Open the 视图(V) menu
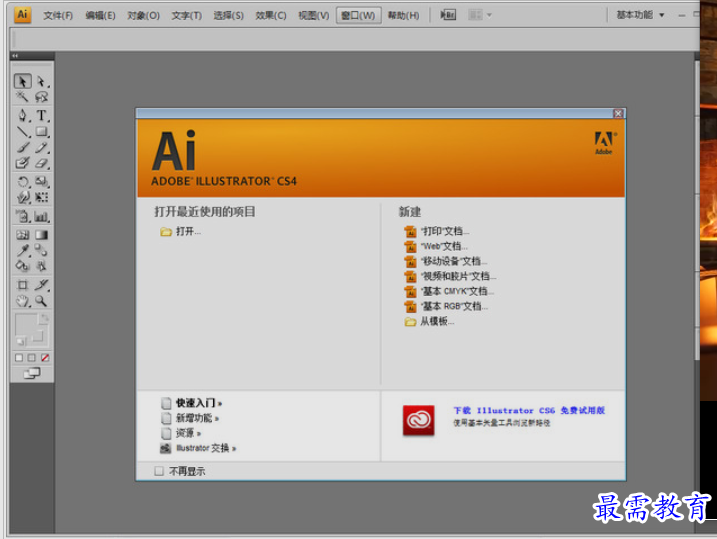This screenshot has height=539, width=717. pyautogui.click(x=314, y=16)
